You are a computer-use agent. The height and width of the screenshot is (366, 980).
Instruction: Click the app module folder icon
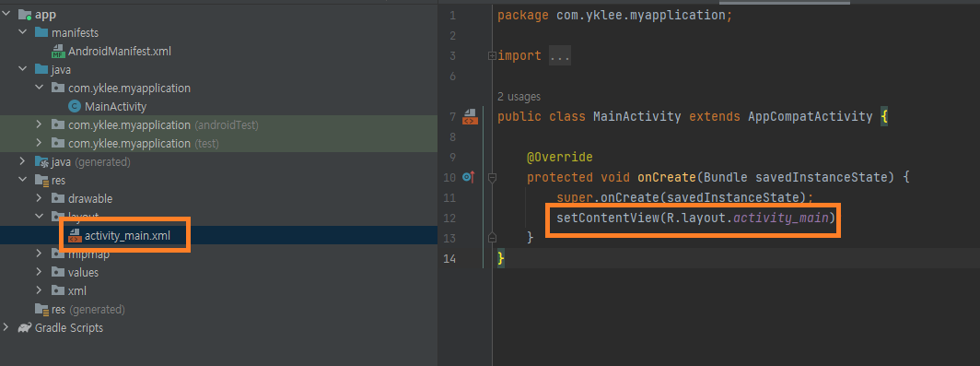[25, 15]
